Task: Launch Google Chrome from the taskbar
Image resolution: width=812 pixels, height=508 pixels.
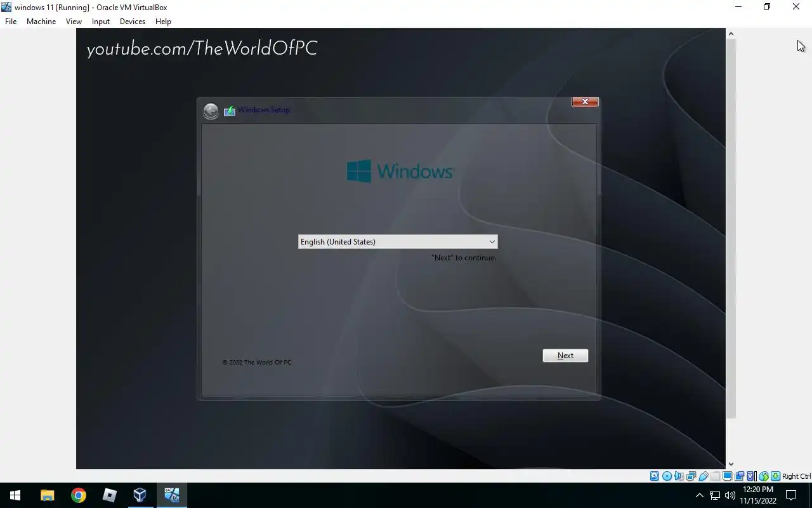Action: coord(79,495)
